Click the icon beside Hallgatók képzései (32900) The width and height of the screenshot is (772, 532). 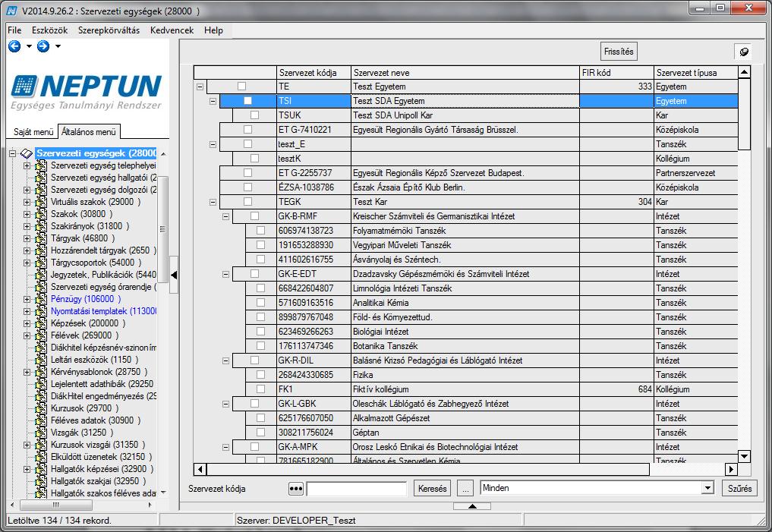click(41, 469)
